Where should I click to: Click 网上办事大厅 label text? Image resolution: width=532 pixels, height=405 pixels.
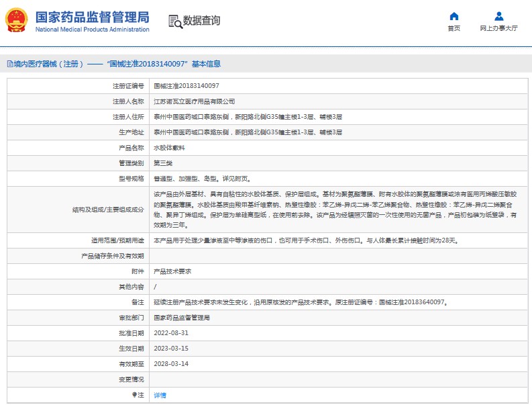coord(498,28)
